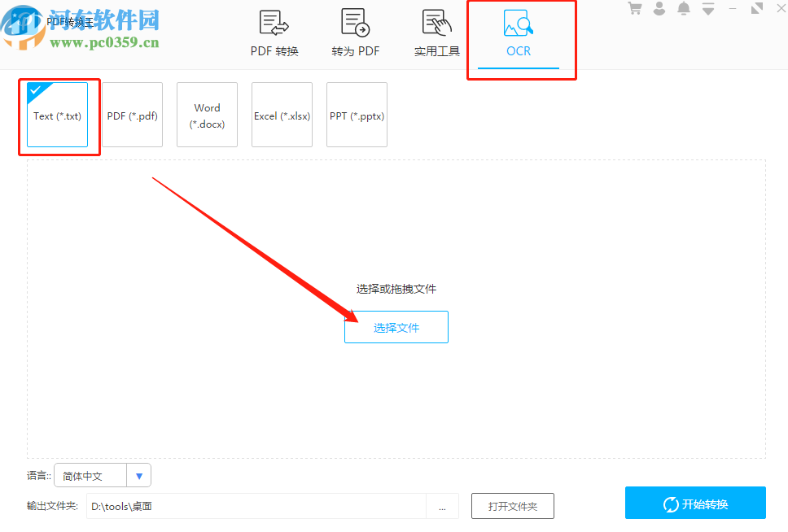Choose PPT (*.pptx) output format
The height and width of the screenshot is (532, 788).
[357, 115]
